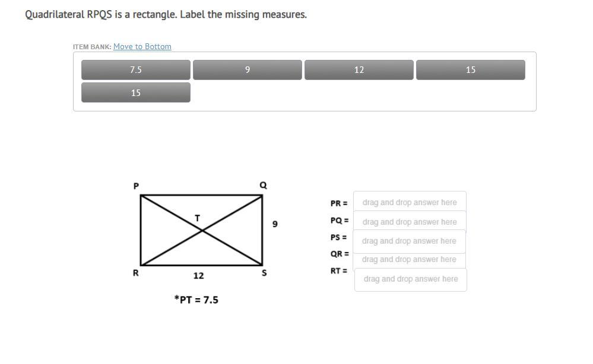
Task: Select the 7.5 answer tile
Action: pos(136,70)
